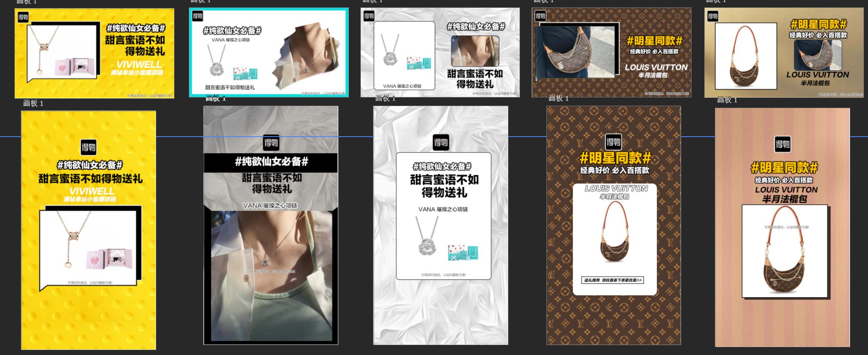
Task: Click the gold necklace image in yellow landscape artboard
Action: [x=45, y=50]
